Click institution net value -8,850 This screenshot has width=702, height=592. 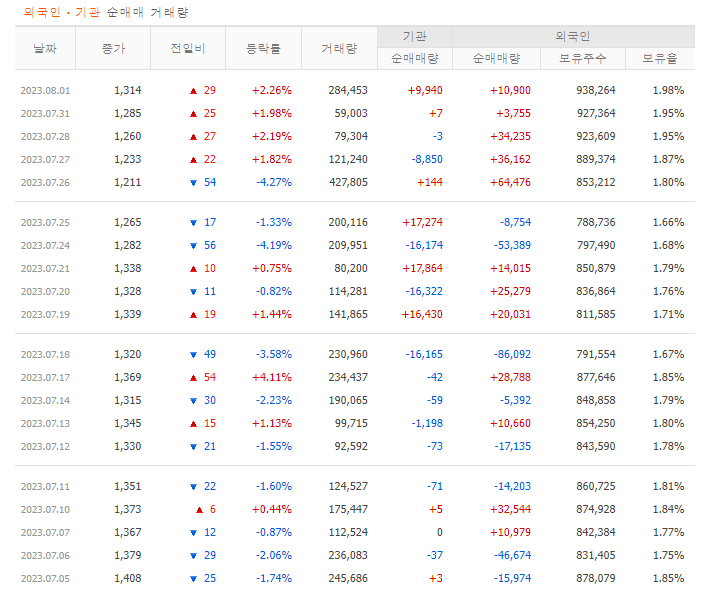pyautogui.click(x=427, y=159)
